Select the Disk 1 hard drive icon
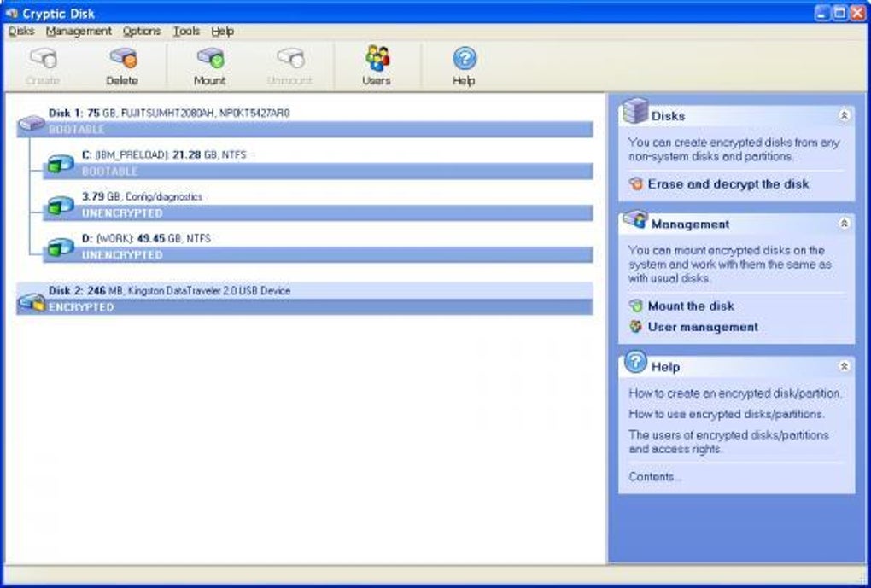Viewport: 871px width, 588px height. point(32,123)
